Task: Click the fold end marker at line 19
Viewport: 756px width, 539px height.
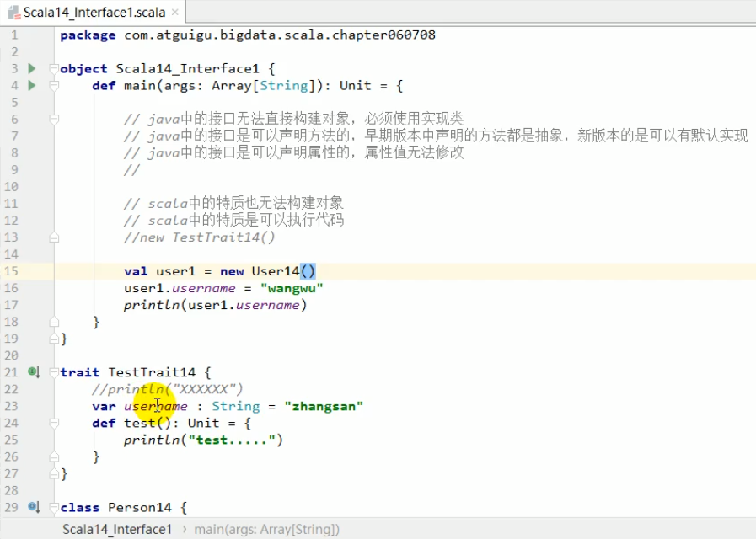Action: (x=54, y=339)
